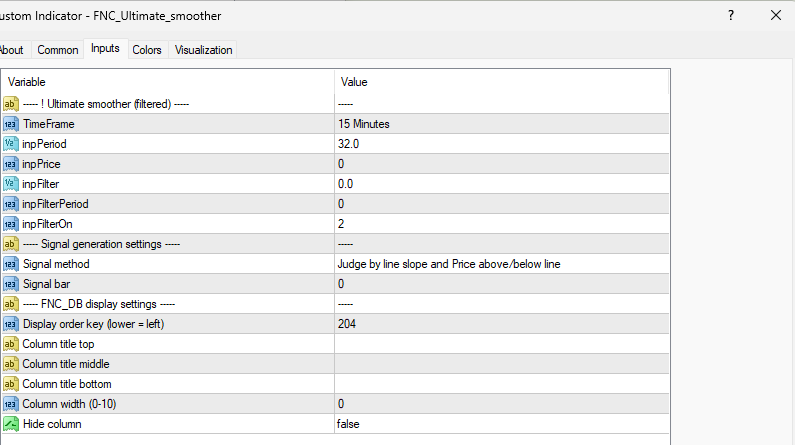Image resolution: width=795 pixels, height=445 pixels.
Task: Click the Column title middle value field
Action: coord(500,364)
